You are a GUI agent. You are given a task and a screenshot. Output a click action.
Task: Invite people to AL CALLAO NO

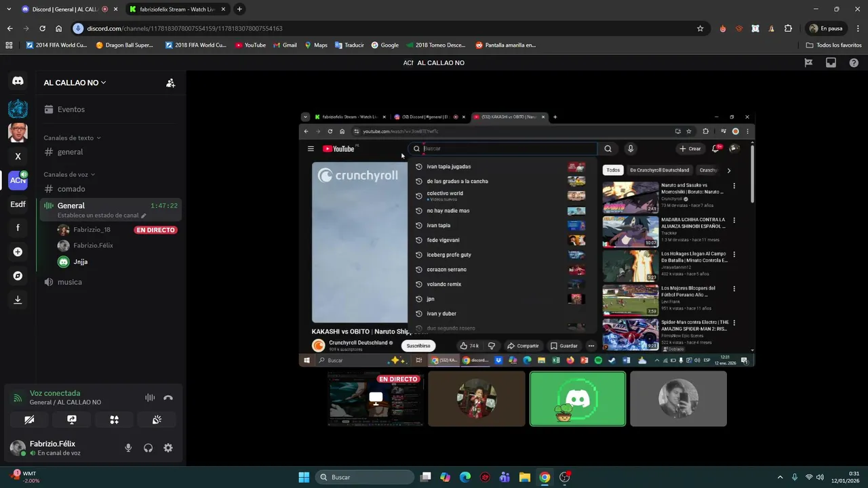pyautogui.click(x=170, y=83)
